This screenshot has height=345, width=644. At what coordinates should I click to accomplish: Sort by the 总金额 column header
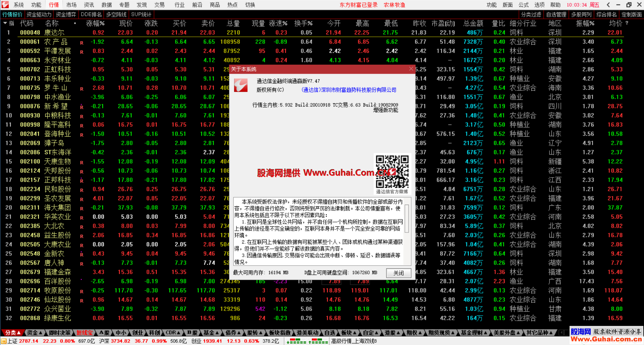point(473,23)
